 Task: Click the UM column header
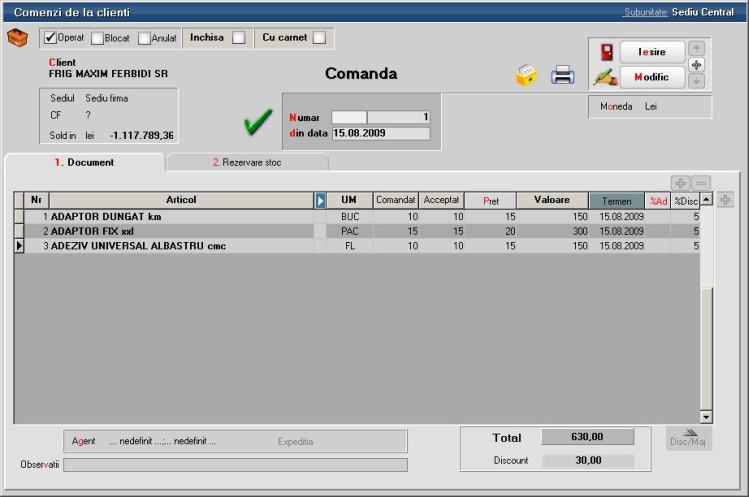point(349,200)
